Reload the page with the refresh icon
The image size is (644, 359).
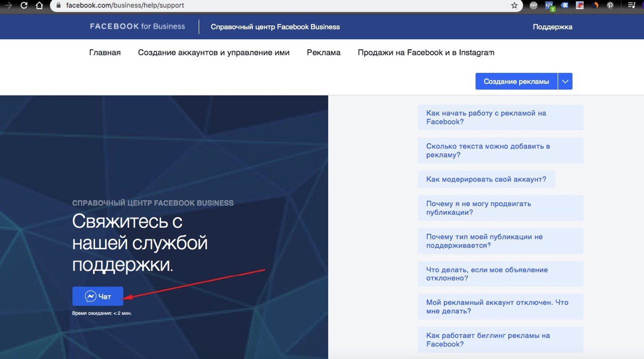click(24, 6)
